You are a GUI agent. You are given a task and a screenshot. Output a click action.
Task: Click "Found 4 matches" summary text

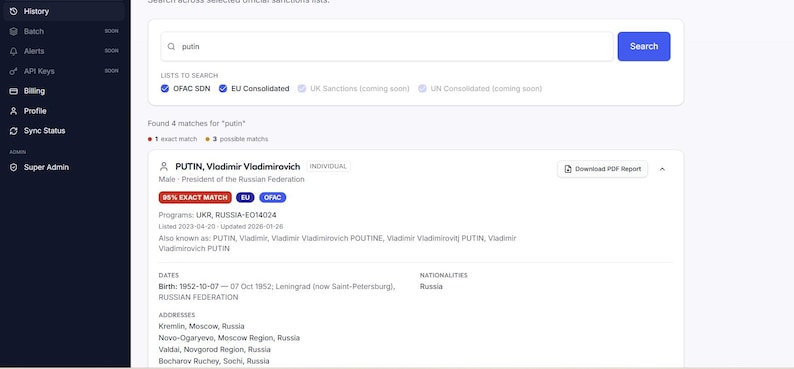pos(196,124)
